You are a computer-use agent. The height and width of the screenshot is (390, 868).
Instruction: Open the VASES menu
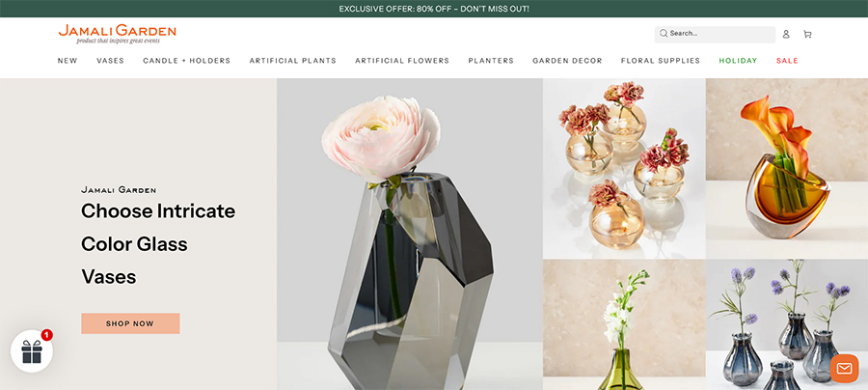[110, 61]
